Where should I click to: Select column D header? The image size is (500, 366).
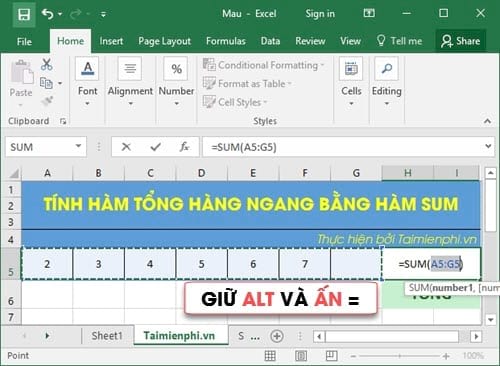coord(202,173)
